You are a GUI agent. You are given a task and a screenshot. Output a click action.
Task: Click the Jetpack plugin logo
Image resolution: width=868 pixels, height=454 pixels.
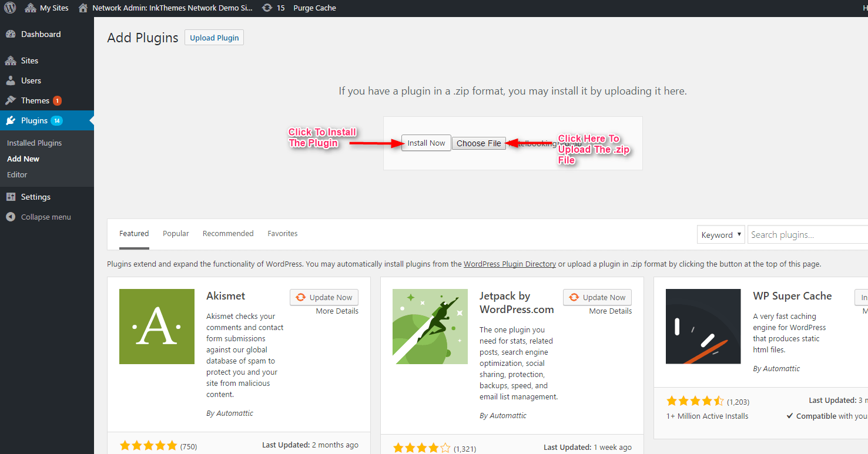430,327
